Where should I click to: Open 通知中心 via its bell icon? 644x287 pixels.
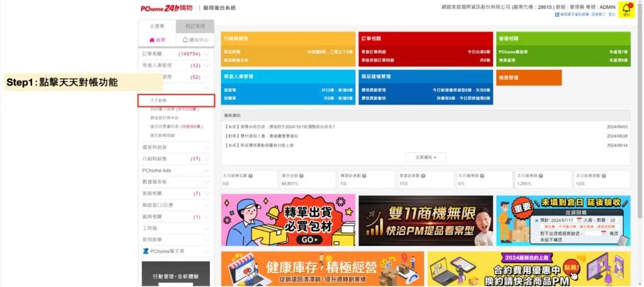coord(186,40)
